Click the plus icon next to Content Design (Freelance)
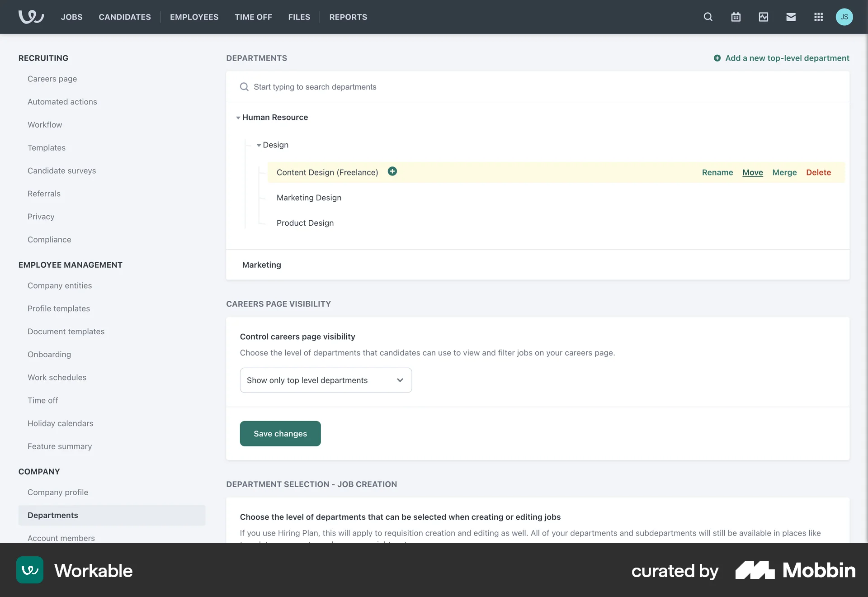This screenshot has height=597, width=868. [x=392, y=171]
